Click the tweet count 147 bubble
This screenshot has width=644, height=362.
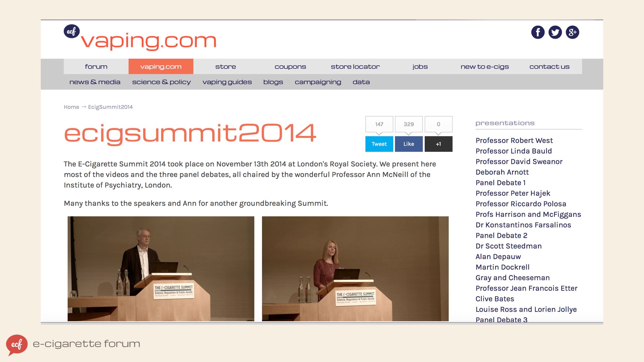379,124
